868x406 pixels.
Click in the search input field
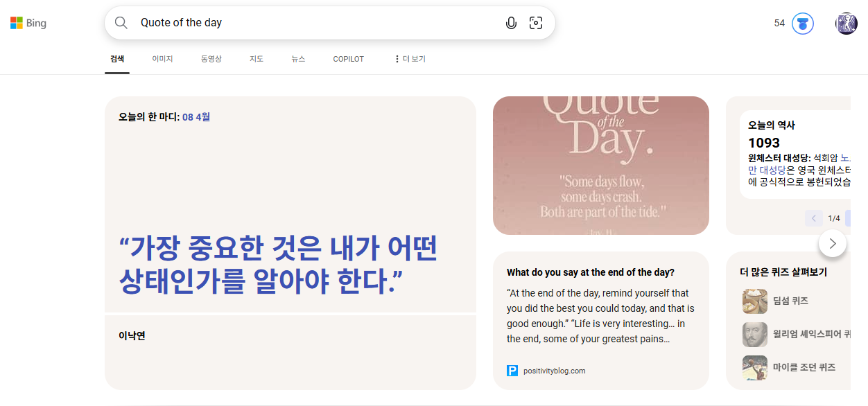click(312, 23)
